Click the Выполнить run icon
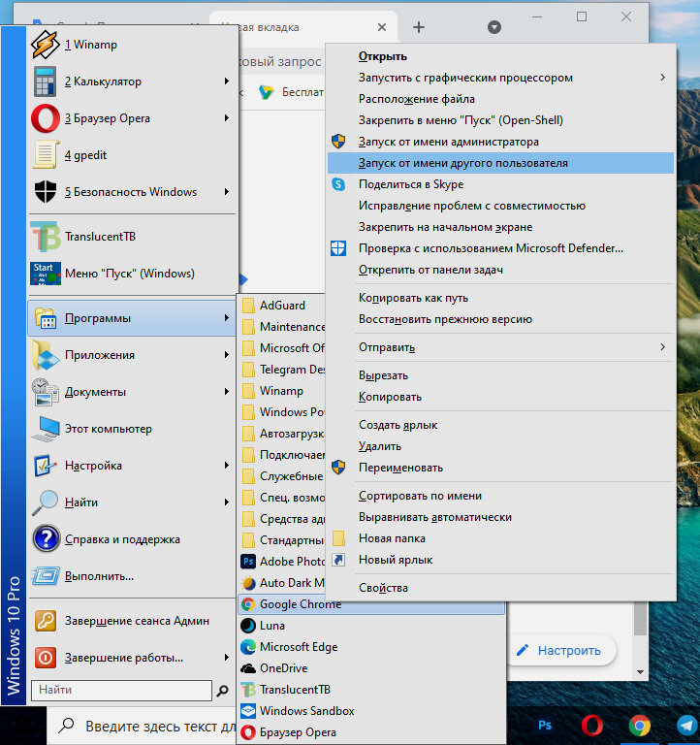This screenshot has height=745, width=700. [46, 576]
